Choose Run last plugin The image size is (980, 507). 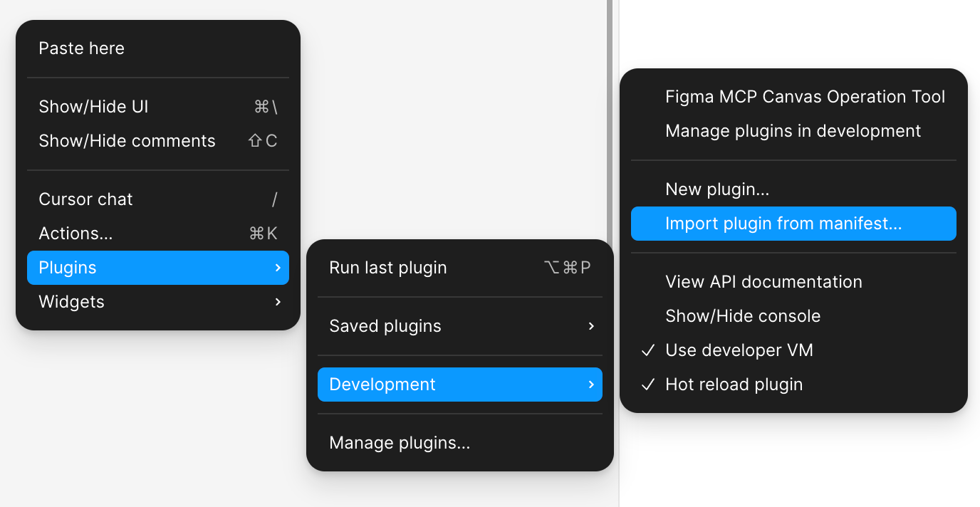click(x=388, y=268)
